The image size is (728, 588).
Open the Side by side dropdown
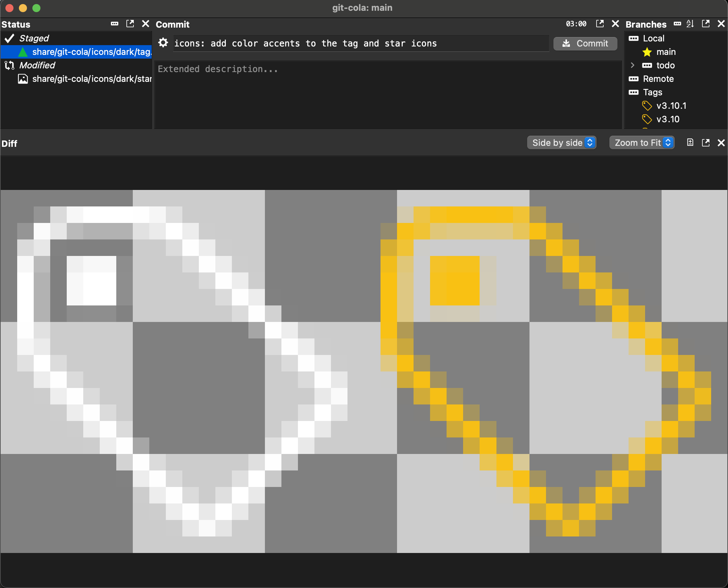(x=561, y=142)
